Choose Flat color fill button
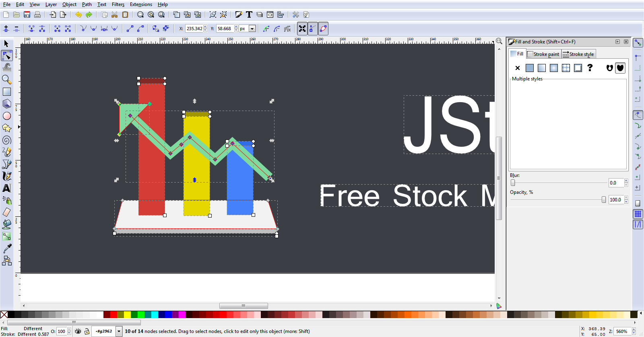This screenshot has width=644, height=337. pos(530,68)
